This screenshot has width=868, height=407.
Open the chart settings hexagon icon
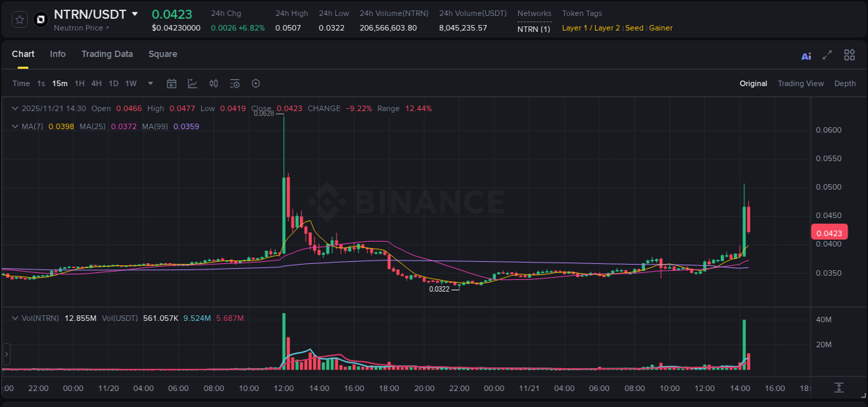(x=255, y=83)
